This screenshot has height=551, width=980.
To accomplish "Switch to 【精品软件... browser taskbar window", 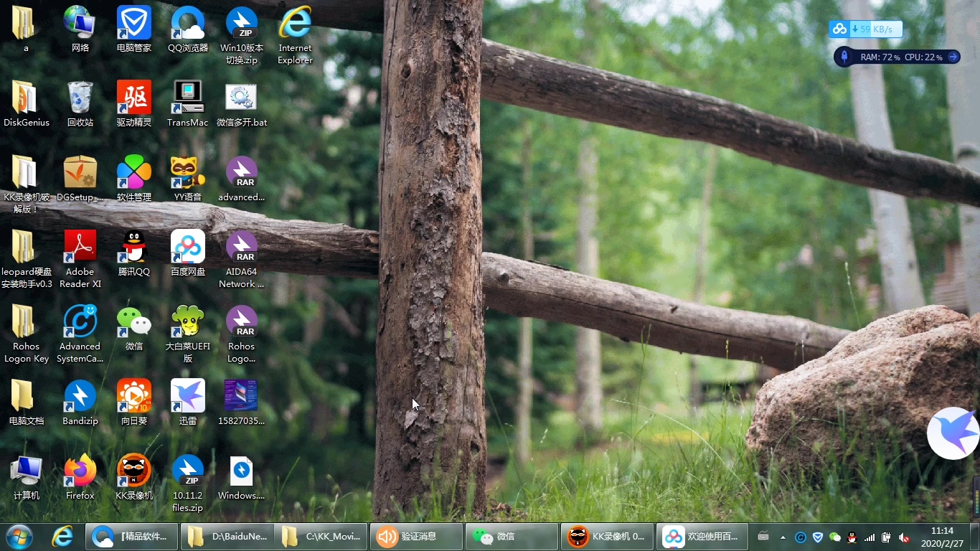I will coord(131,536).
